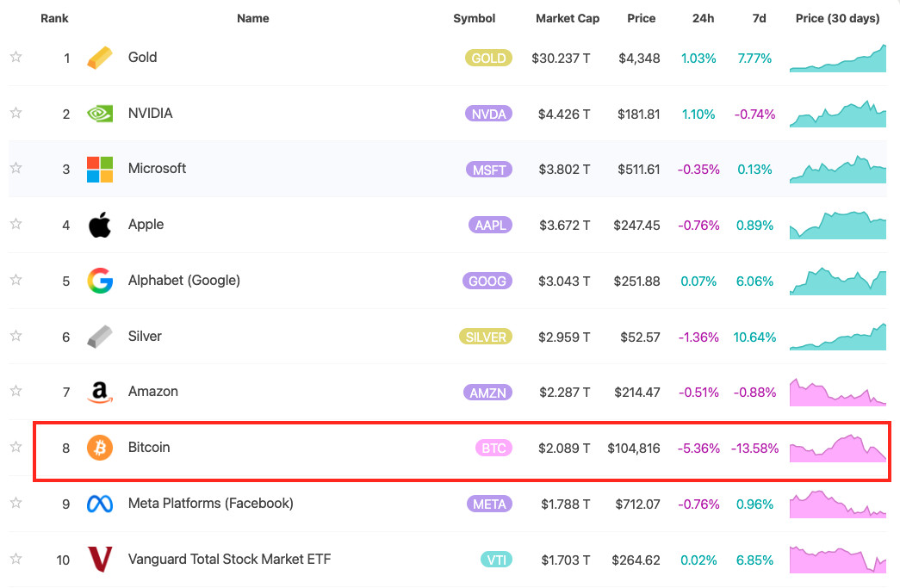Click Bitcoin's 30-day price chart
Viewport: 900px width, 588px height.
tap(837, 448)
